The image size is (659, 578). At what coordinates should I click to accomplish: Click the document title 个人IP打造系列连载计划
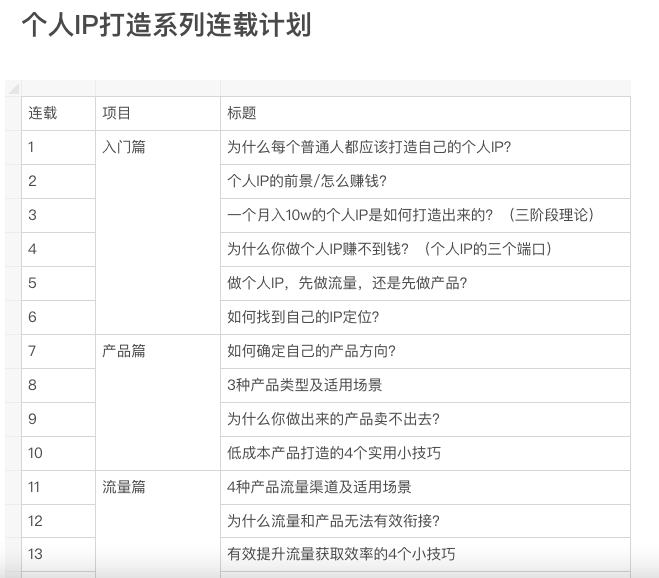click(166, 25)
